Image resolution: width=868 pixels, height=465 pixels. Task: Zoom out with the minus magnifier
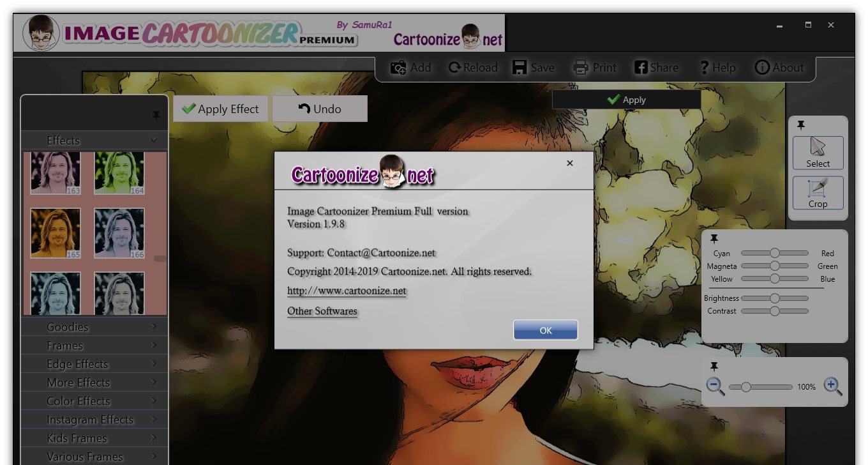(715, 386)
